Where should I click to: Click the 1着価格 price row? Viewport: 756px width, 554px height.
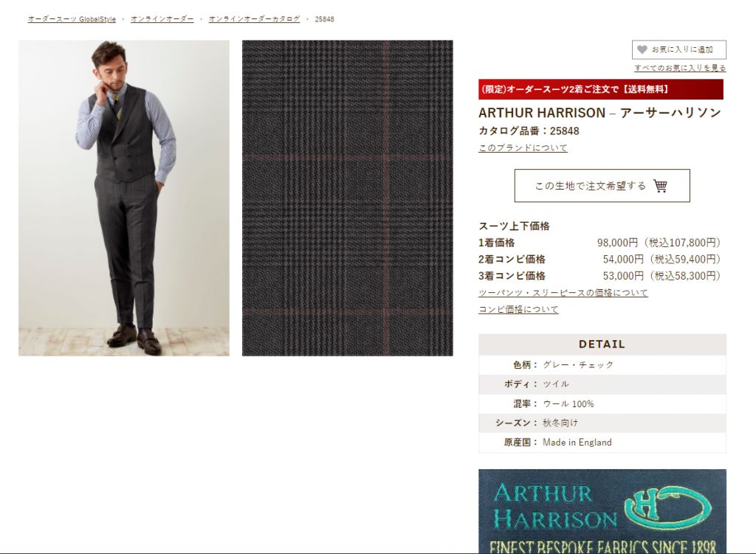click(599, 243)
